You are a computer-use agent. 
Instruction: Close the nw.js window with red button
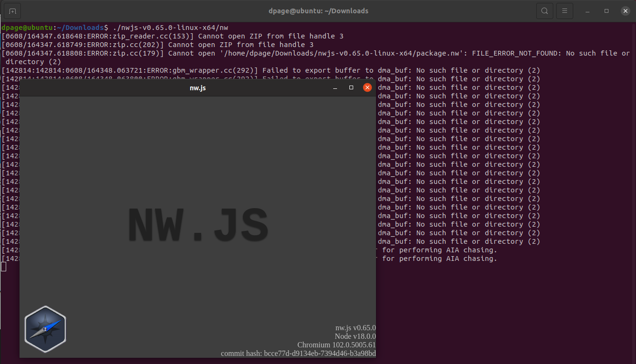pos(367,87)
